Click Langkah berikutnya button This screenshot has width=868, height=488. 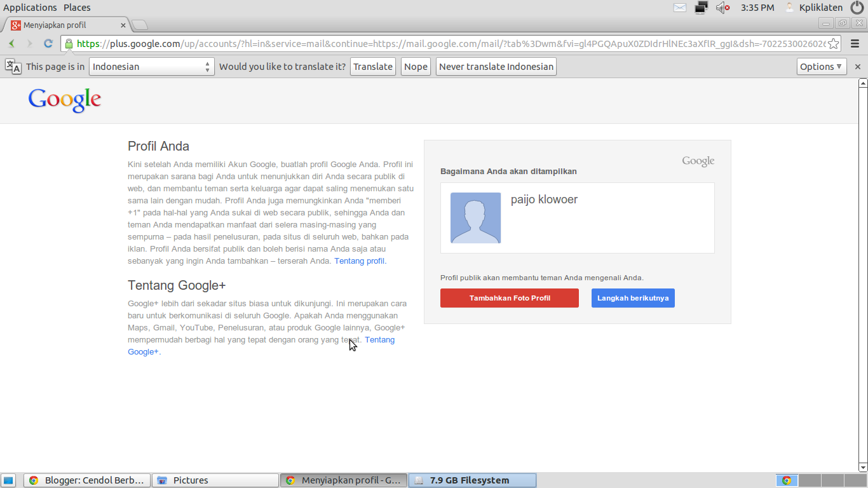click(633, 298)
